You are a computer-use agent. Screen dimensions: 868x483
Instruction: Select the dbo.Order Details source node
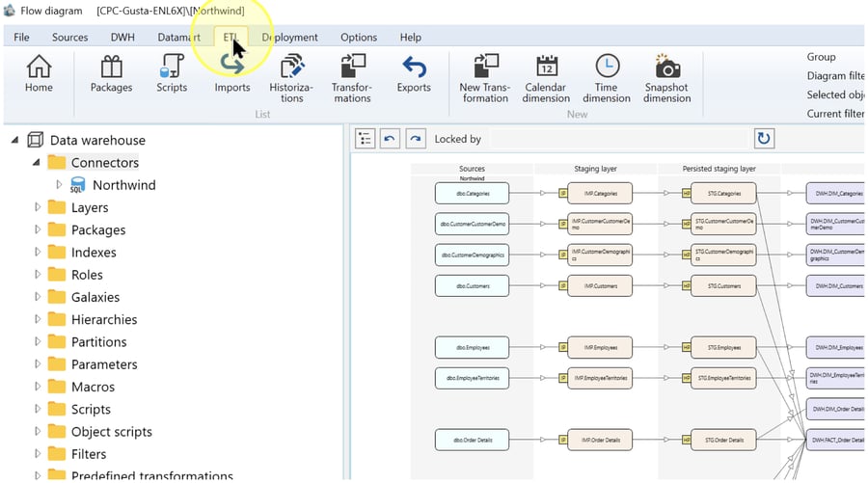pyautogui.click(x=473, y=440)
